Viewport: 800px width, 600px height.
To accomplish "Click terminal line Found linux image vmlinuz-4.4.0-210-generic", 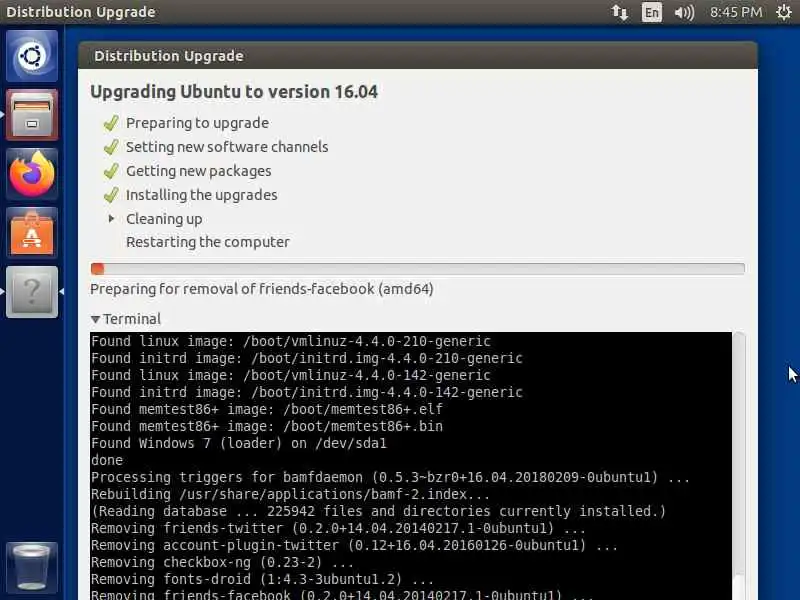I will pyautogui.click(x=291, y=341).
